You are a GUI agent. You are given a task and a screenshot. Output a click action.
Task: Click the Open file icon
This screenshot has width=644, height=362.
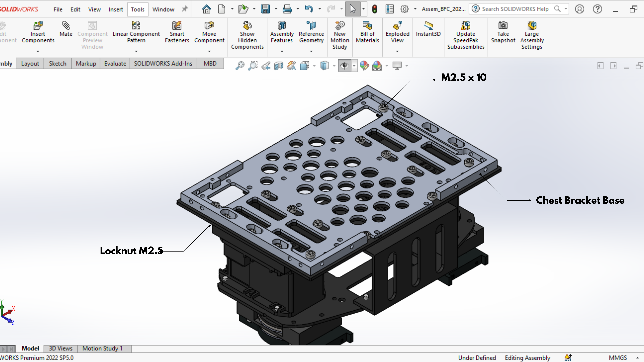(x=243, y=9)
